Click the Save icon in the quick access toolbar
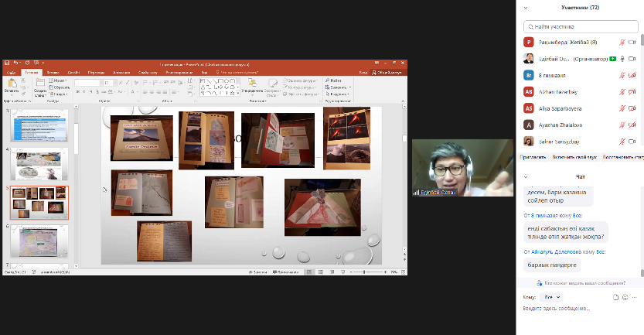The image size is (644, 335). (x=7, y=63)
